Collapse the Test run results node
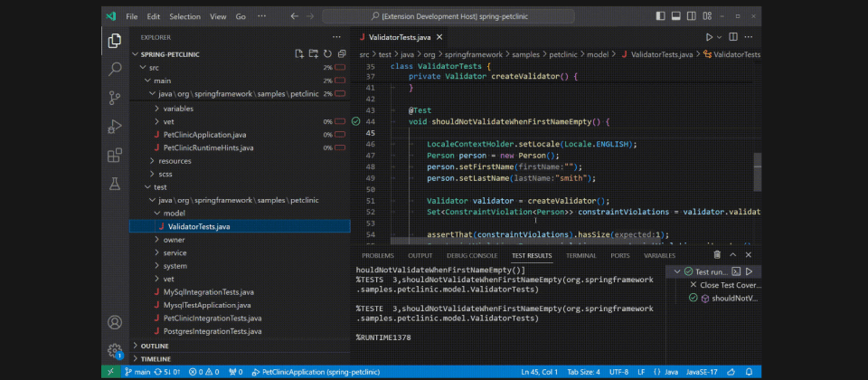 pyautogui.click(x=677, y=271)
